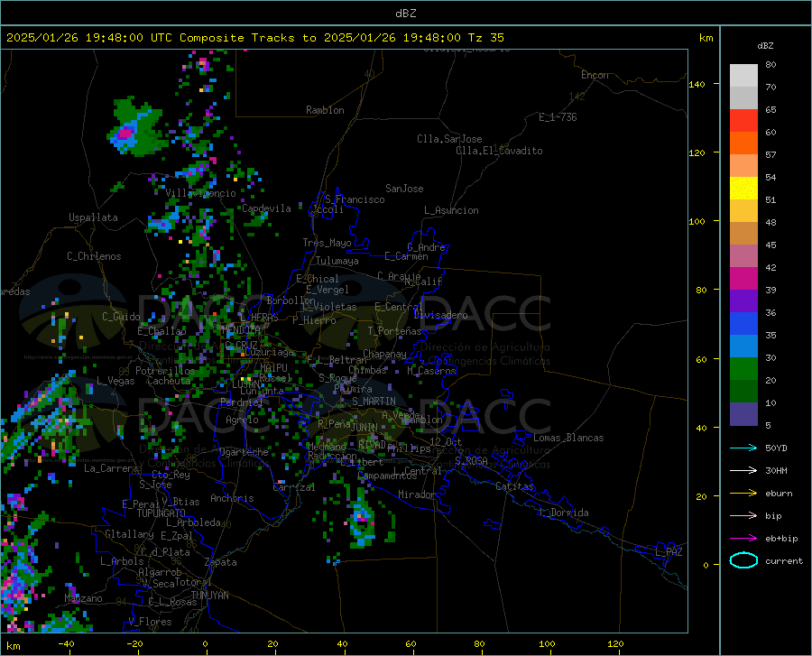Click the 30HM white arrow legend icon
Screen dimensions: 812x656
(x=743, y=471)
